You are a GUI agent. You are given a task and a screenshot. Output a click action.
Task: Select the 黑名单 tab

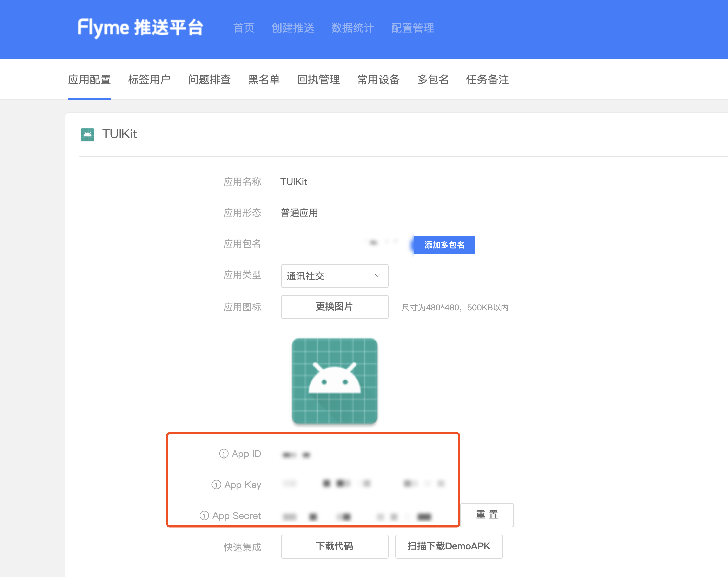click(264, 80)
